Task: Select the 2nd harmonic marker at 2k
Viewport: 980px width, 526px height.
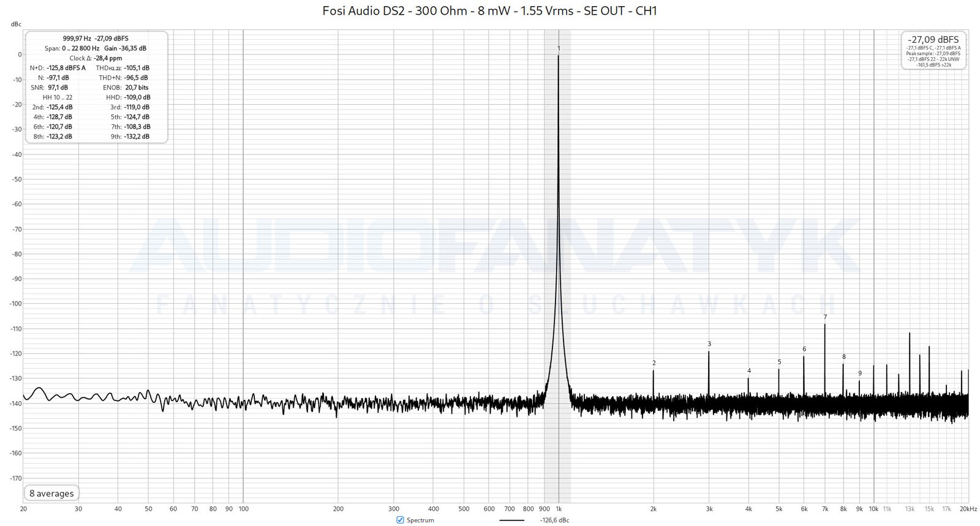Action: click(x=654, y=363)
